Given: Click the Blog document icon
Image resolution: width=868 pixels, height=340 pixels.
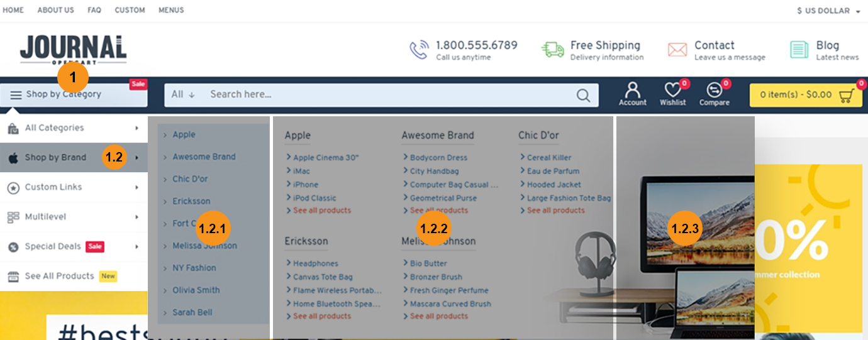Looking at the screenshot, I should coord(799,50).
